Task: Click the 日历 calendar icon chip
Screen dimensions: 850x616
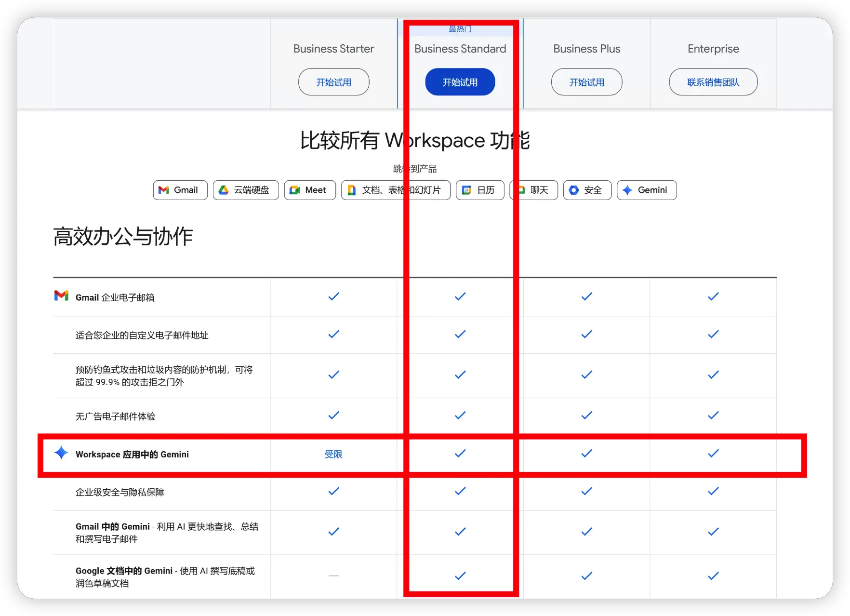Action: [466, 190]
